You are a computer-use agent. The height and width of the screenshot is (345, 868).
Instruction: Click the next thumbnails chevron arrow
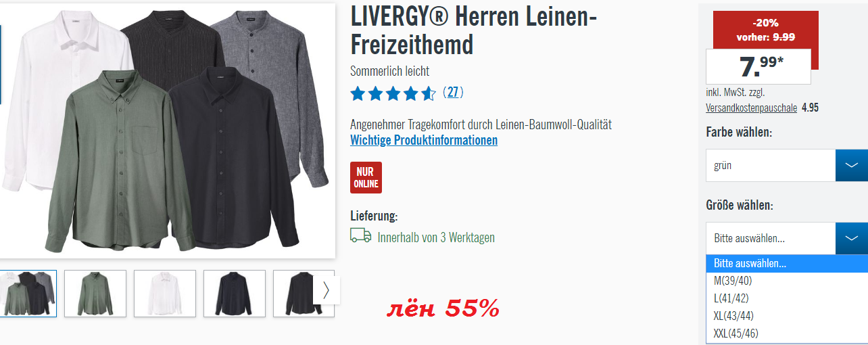click(x=327, y=290)
